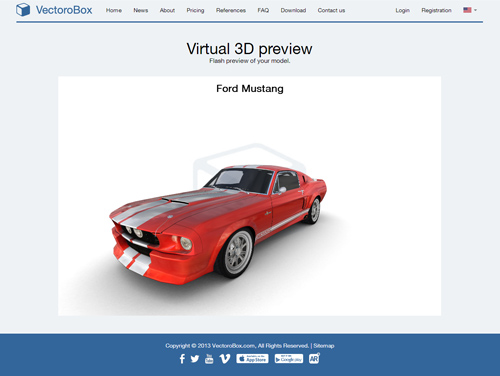Click the 'Ford Mustang' model title
This screenshot has height=376, width=500.
(250, 89)
